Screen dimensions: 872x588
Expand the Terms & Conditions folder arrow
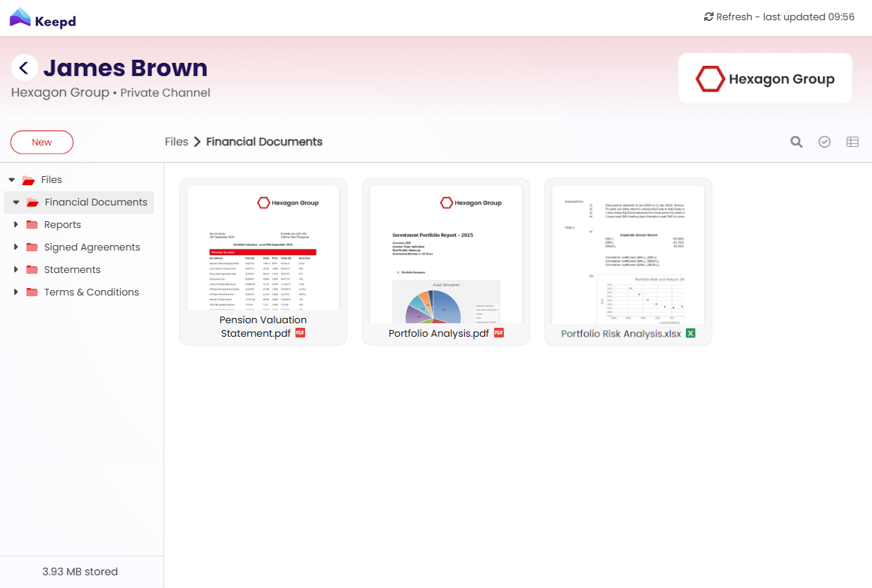[16, 292]
